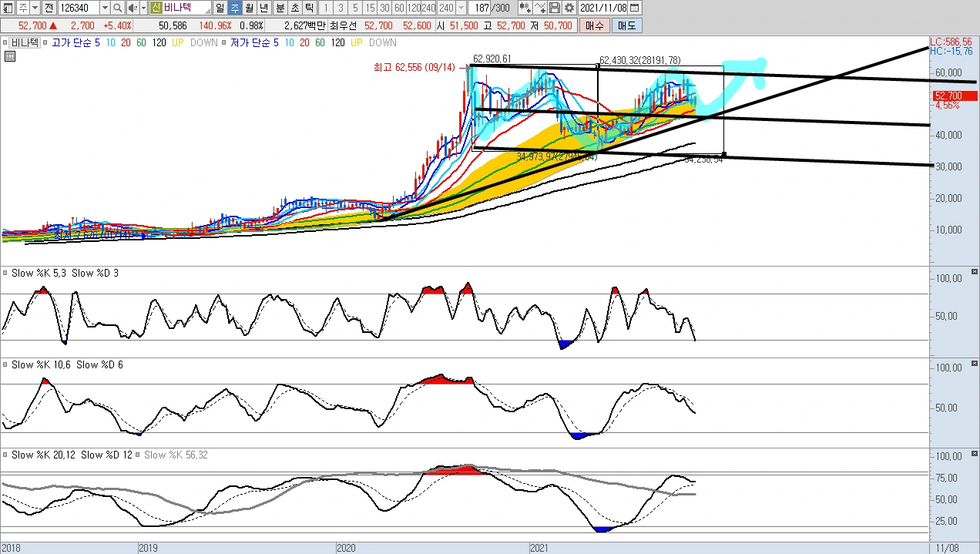Click the 2019 timeline year marker
Image resolution: width=980 pixels, height=554 pixels.
coord(149,548)
